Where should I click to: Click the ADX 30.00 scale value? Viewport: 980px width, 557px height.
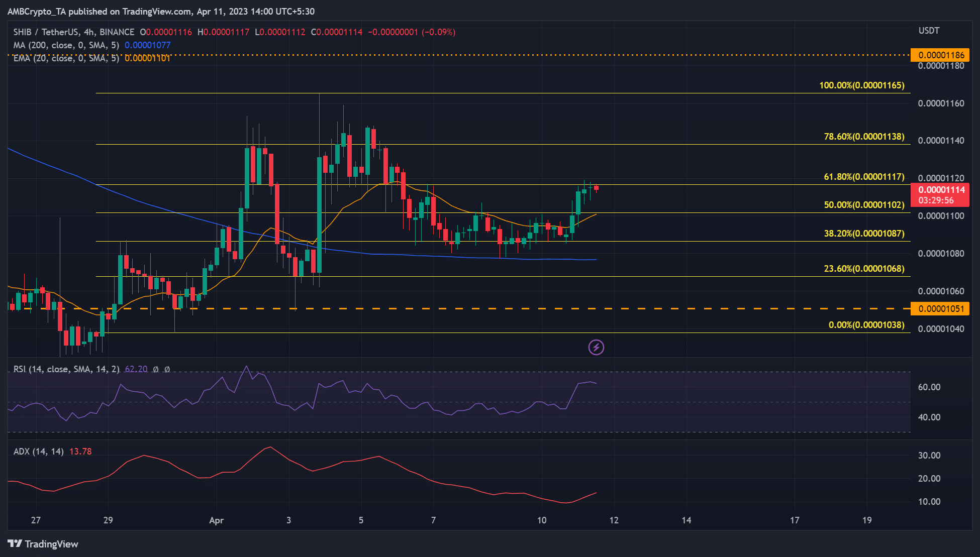coord(929,456)
